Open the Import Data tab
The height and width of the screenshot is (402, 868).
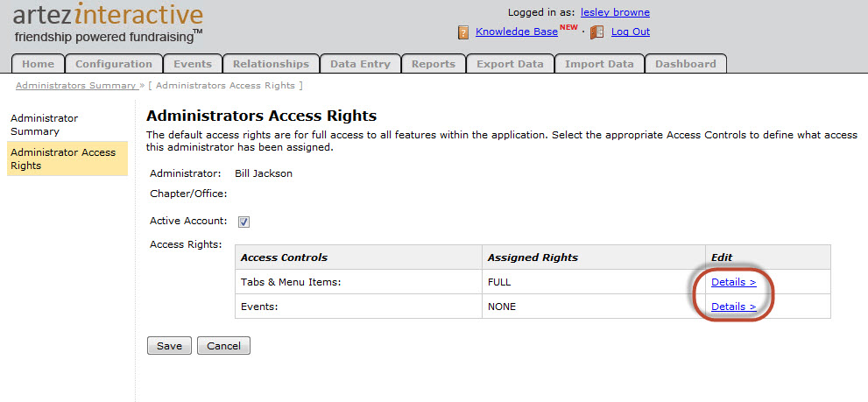599,64
